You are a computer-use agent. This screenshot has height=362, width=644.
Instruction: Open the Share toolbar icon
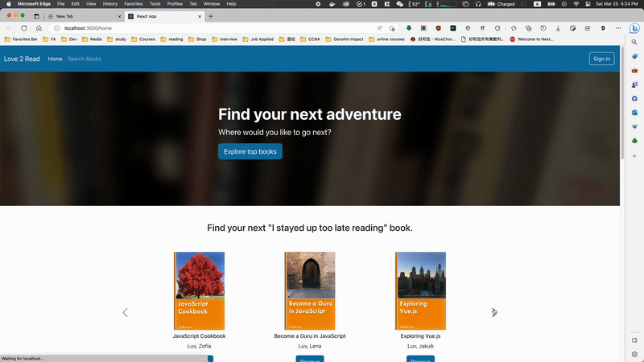pyautogui.click(x=588, y=28)
